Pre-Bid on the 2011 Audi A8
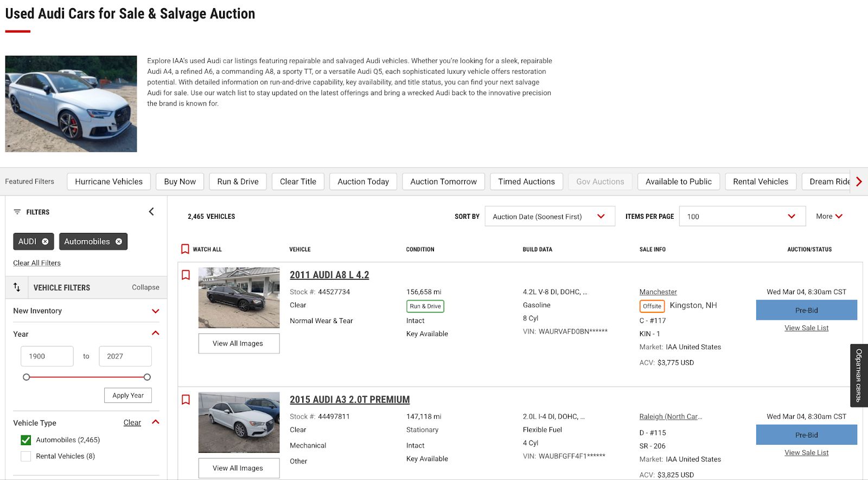 (807, 310)
